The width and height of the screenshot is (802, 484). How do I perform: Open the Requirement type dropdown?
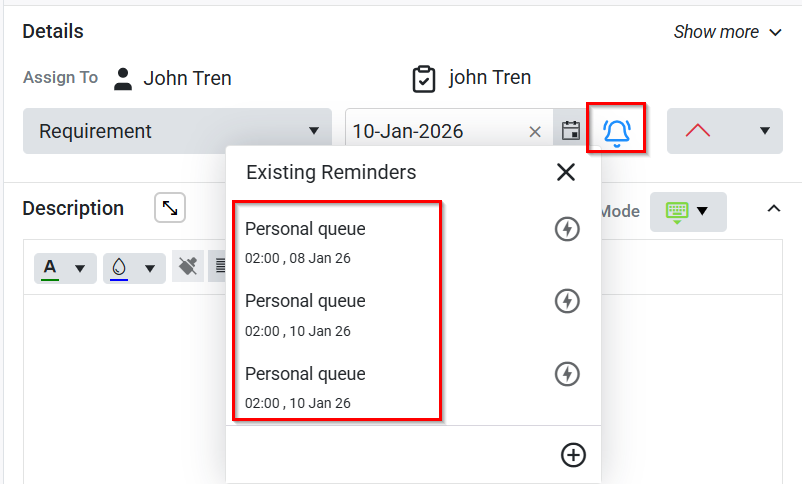[x=176, y=131]
